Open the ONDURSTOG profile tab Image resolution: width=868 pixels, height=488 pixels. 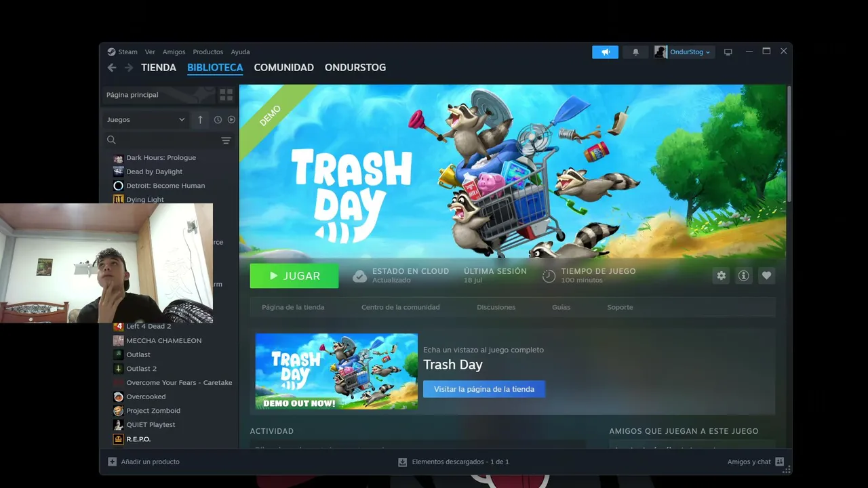tap(355, 68)
